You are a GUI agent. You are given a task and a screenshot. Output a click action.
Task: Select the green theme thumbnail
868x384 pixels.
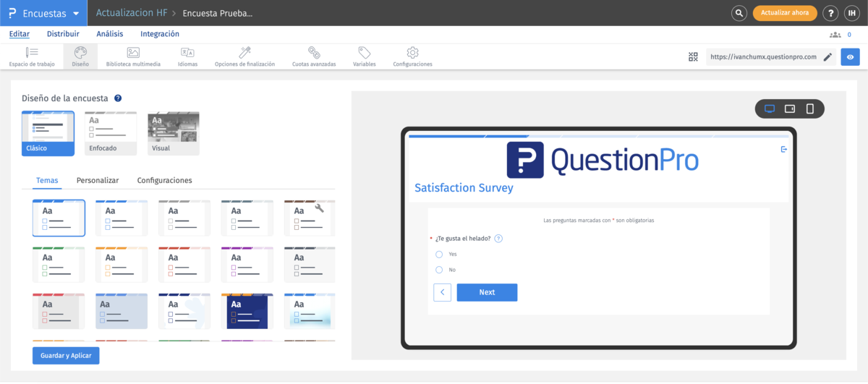(59, 265)
